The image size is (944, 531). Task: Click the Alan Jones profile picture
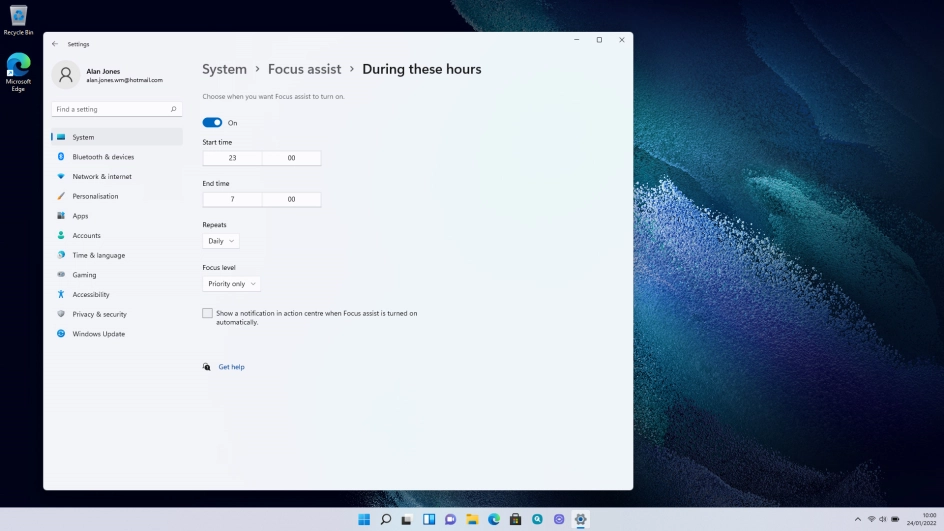point(66,75)
